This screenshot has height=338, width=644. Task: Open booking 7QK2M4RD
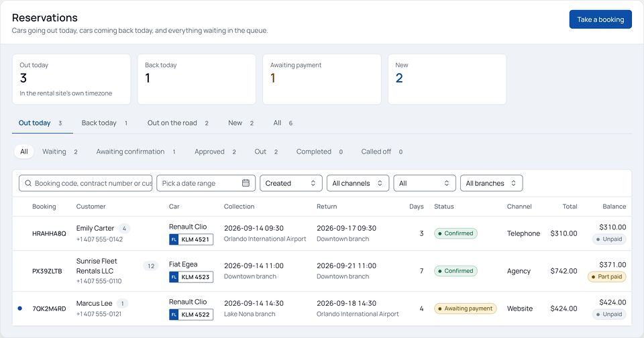pyautogui.click(x=49, y=309)
